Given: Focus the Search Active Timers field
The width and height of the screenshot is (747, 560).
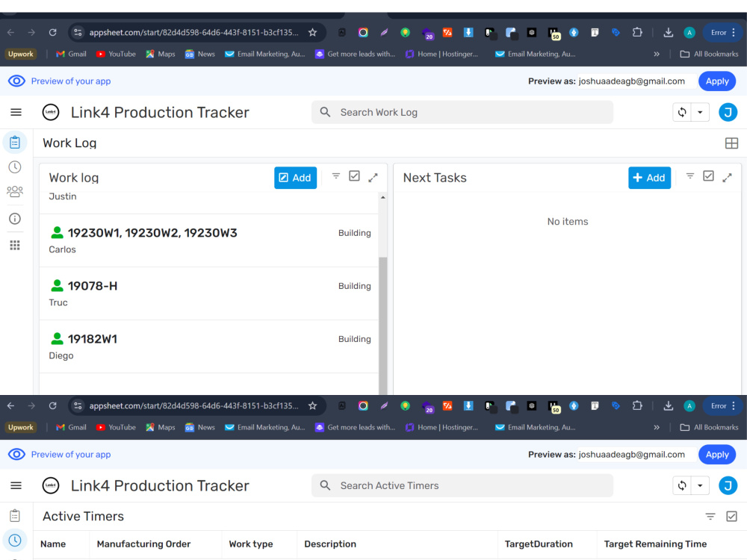Looking at the screenshot, I should pos(462,486).
